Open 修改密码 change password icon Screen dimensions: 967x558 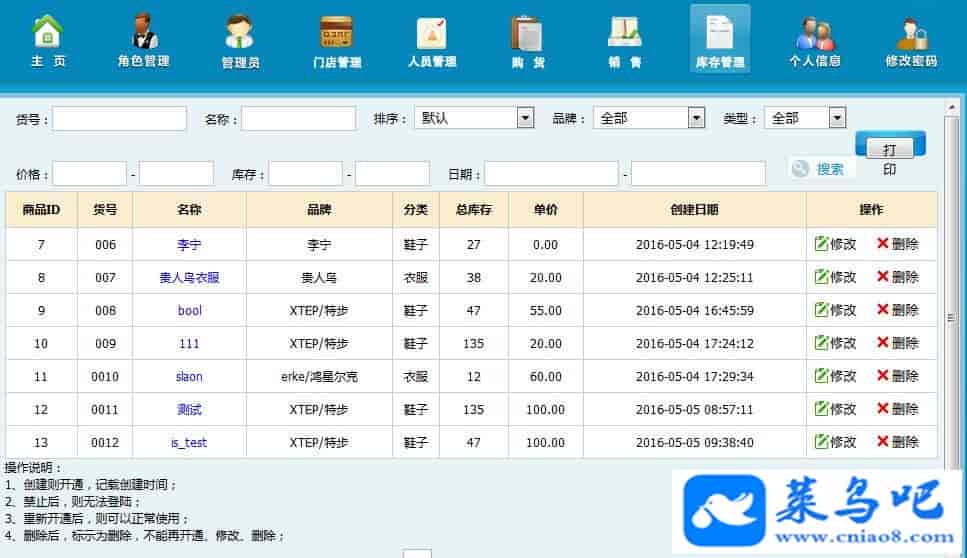[x=911, y=38]
